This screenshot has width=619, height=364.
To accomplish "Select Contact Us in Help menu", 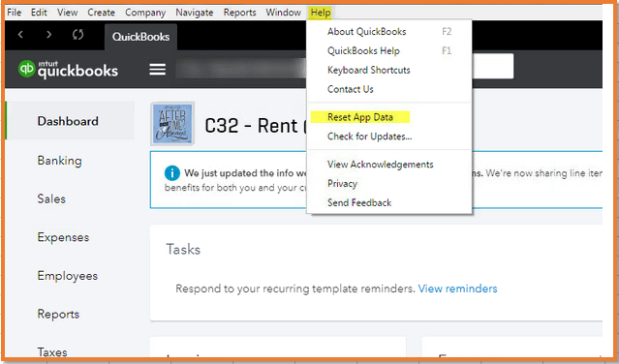I will [389, 89].
